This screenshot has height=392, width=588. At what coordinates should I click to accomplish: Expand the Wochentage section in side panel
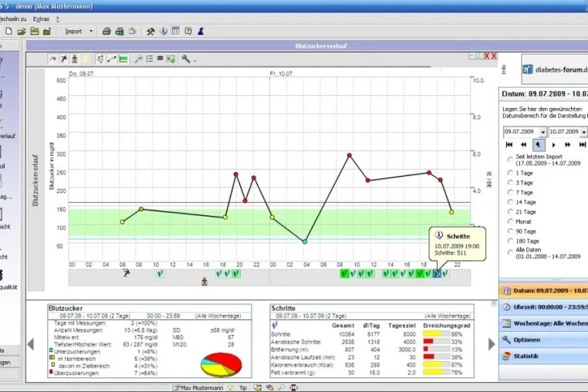[x=543, y=323]
